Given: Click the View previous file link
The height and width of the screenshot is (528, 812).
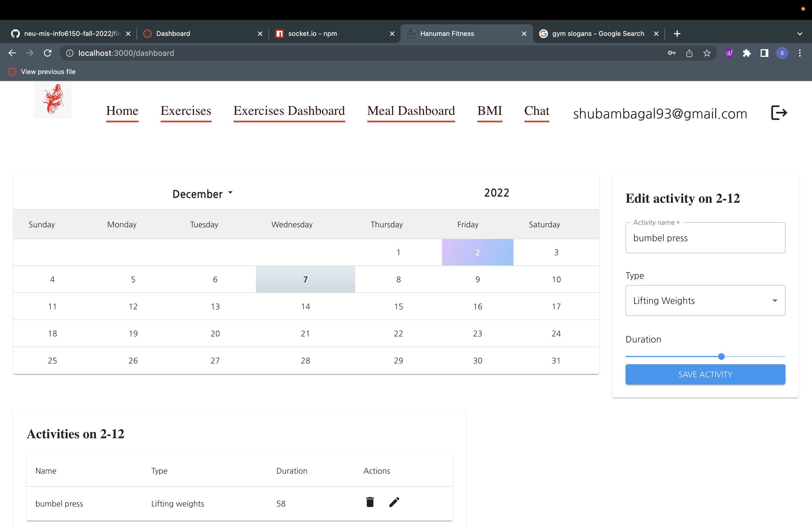Looking at the screenshot, I should click(x=48, y=72).
